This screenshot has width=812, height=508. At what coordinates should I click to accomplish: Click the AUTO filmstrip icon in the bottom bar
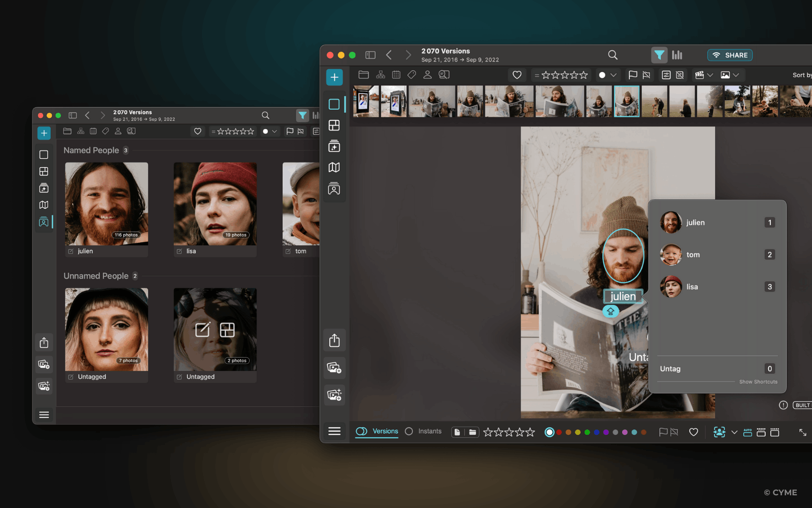pyautogui.click(x=748, y=432)
